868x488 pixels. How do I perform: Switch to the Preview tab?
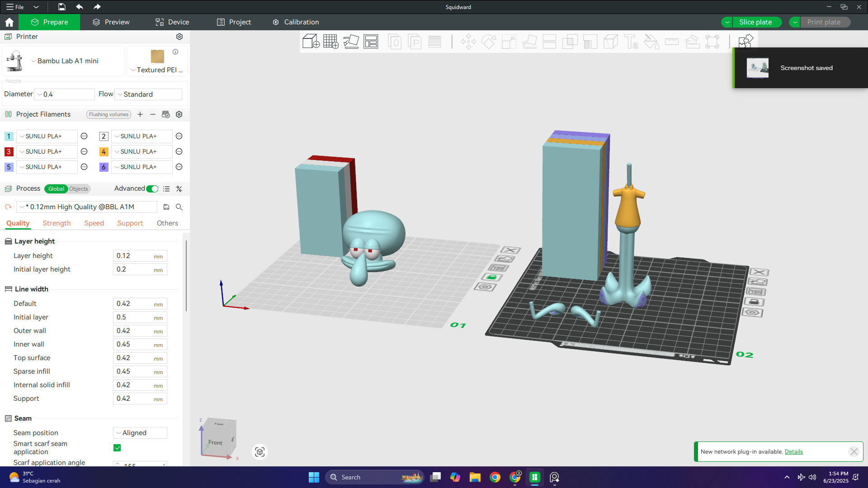(111, 22)
